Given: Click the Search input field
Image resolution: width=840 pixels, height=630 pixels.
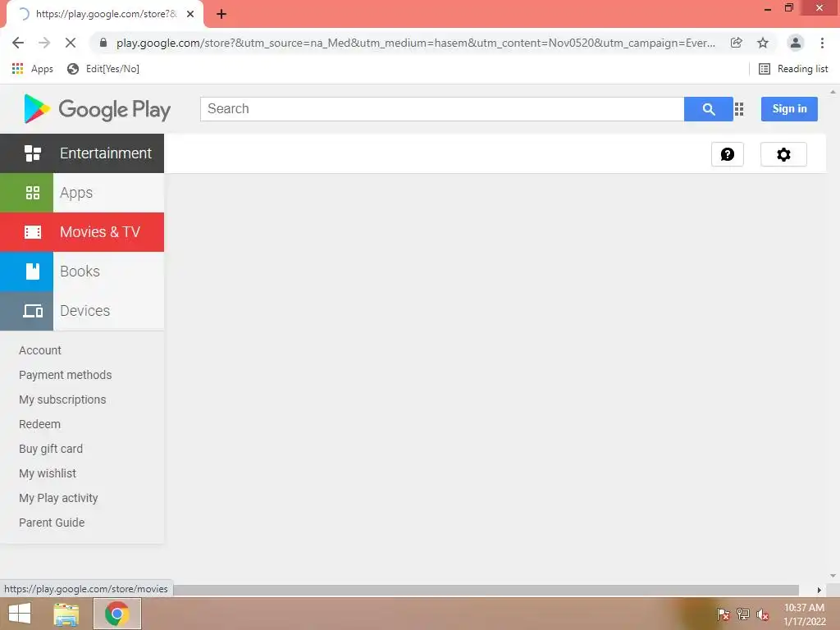Looking at the screenshot, I should click(442, 109).
